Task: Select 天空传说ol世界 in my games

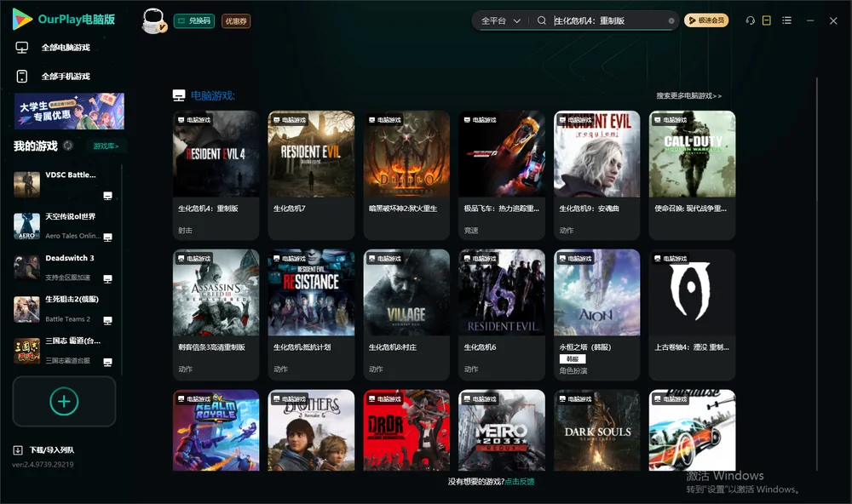Action: pos(64,226)
